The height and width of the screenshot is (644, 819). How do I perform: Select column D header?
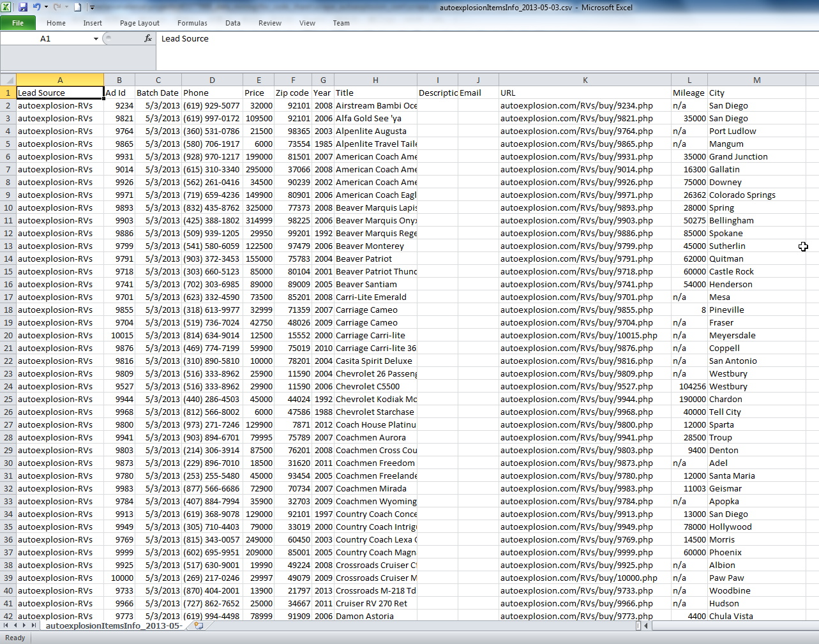(x=212, y=80)
